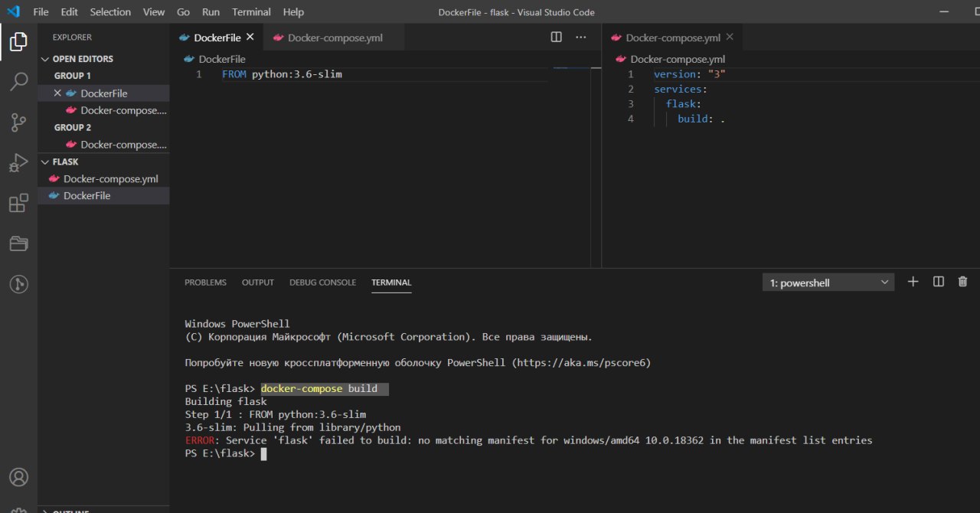Screen dimensions: 980x513
Task: Select Docker-compose under Group 1 in Open Editors
Action: pyautogui.click(x=103, y=110)
